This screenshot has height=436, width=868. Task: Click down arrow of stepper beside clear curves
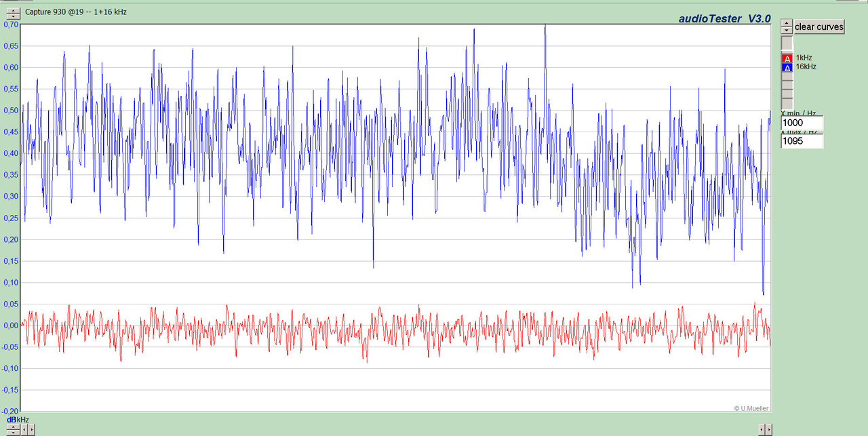point(787,31)
